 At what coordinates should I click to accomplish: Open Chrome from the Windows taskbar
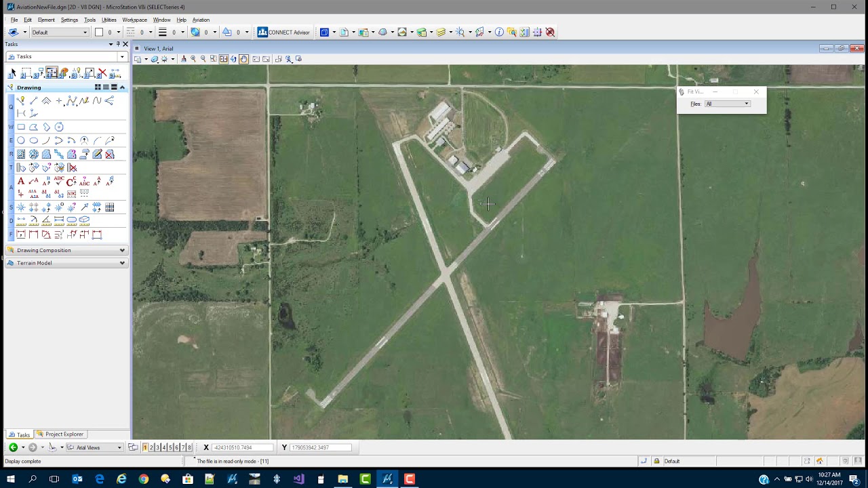144,479
